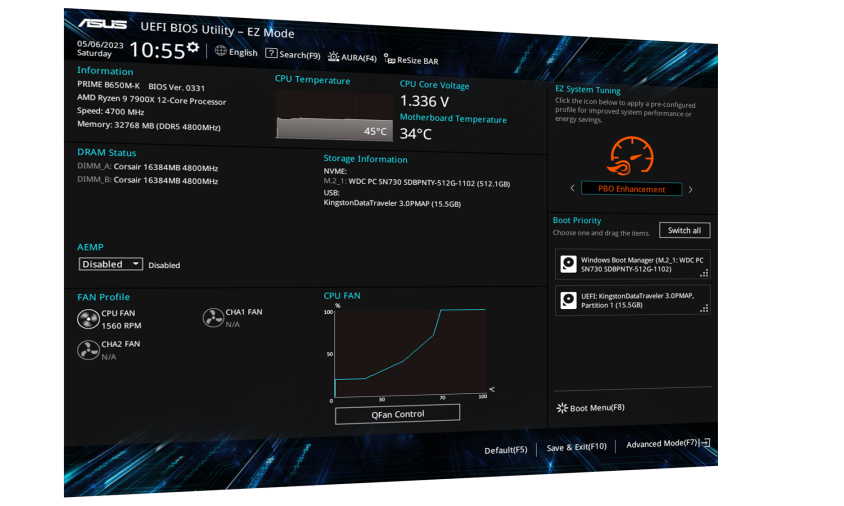Viewport: 844px width, 506px height.
Task: Click the PBO Enhancement profile label
Action: [631, 189]
